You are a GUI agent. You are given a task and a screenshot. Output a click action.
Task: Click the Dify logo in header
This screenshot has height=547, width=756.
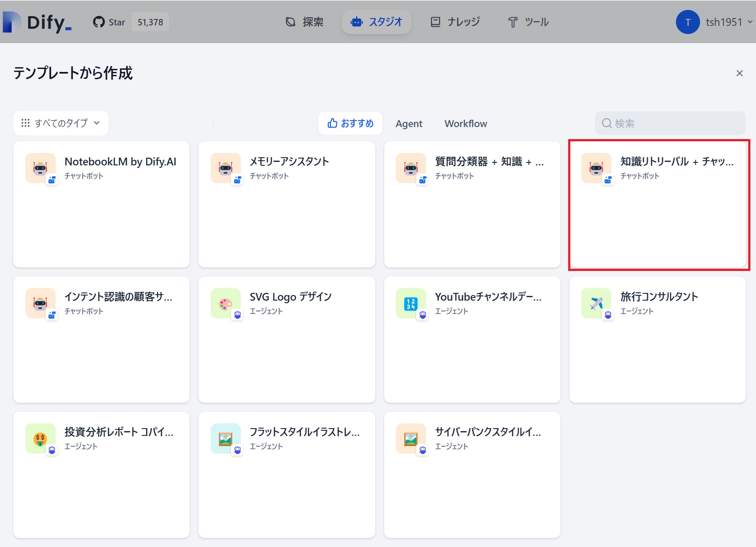click(38, 22)
